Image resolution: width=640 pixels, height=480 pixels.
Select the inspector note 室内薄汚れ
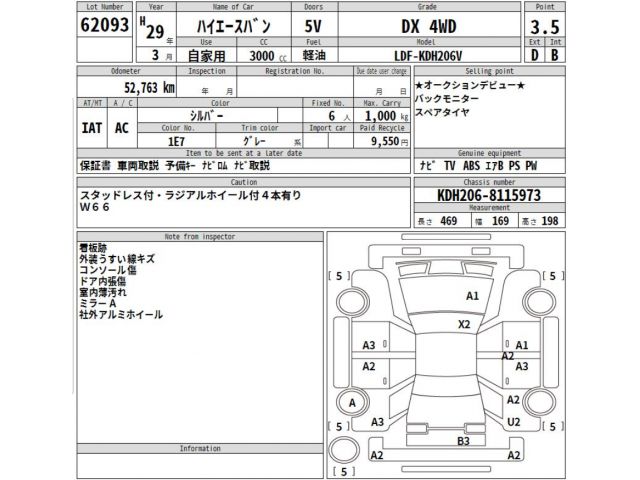click(103, 292)
